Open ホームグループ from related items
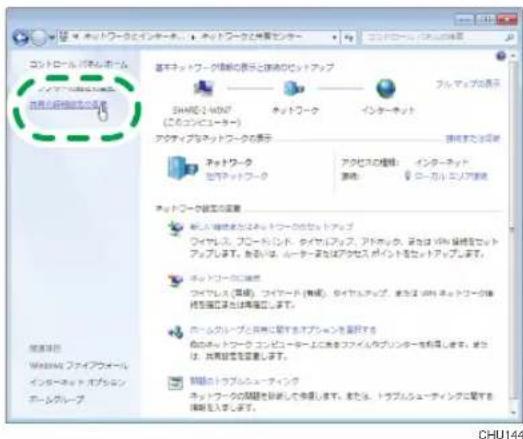This screenshot has width=523, height=439. [57, 399]
